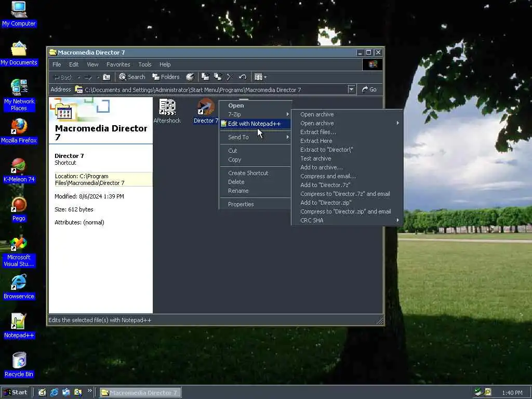532x399 pixels.
Task: Click the Start button
Action: pyautogui.click(x=16, y=392)
